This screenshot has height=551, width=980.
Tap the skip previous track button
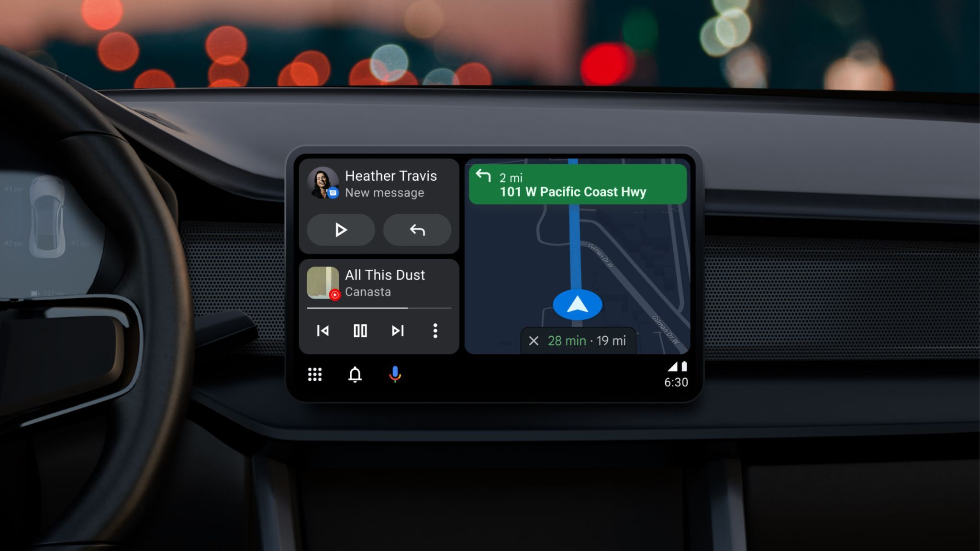coord(323,330)
